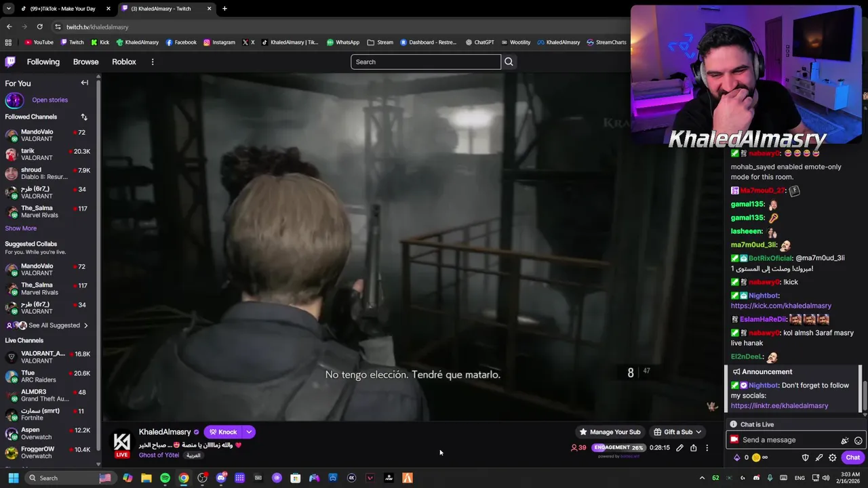Viewport: 868px width, 488px height.
Task: Click the red camera icon in message box
Action: (734, 440)
